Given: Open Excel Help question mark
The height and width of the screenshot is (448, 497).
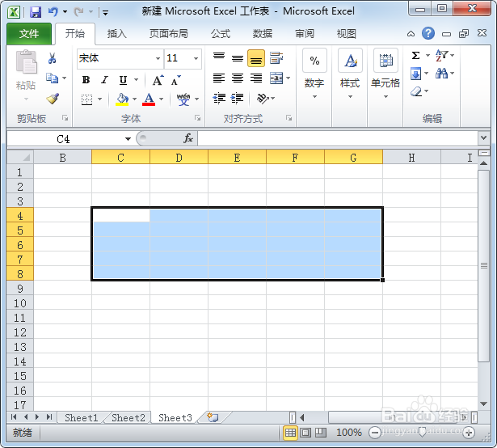Looking at the screenshot, I should 428,33.
